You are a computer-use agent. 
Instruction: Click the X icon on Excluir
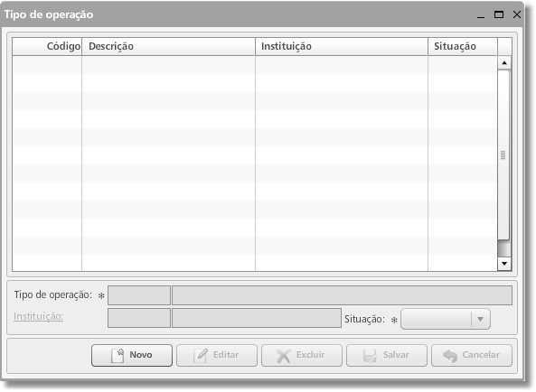point(284,356)
